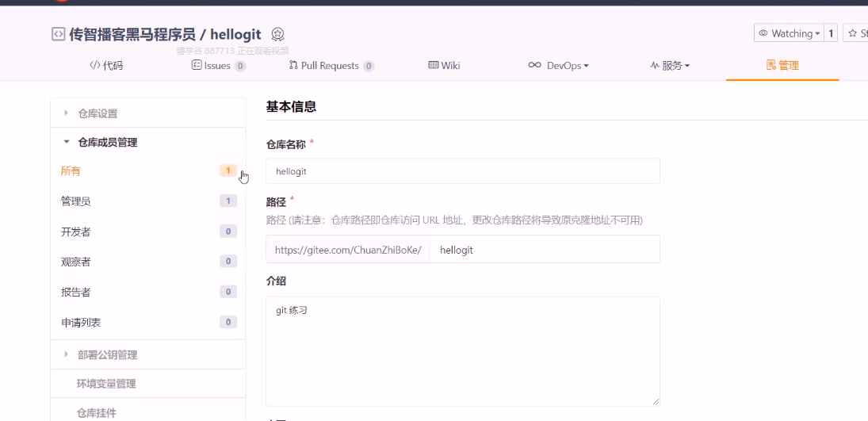Click the 管理 settings icon
Image resolution: width=868 pixels, height=421 pixels.
770,65
